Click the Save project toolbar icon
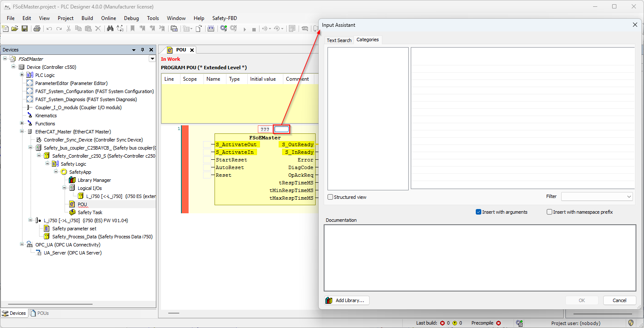This screenshot has width=644, height=328. click(x=25, y=28)
